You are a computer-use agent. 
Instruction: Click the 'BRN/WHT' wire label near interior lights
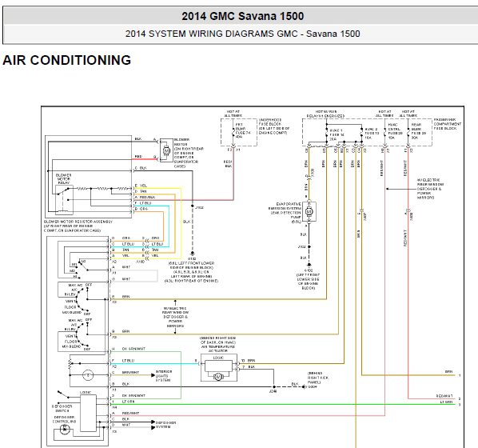[130, 372]
